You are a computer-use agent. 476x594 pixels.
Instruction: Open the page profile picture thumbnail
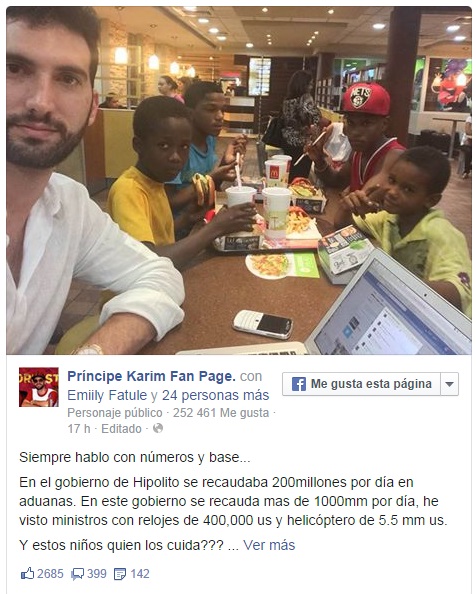(39, 387)
